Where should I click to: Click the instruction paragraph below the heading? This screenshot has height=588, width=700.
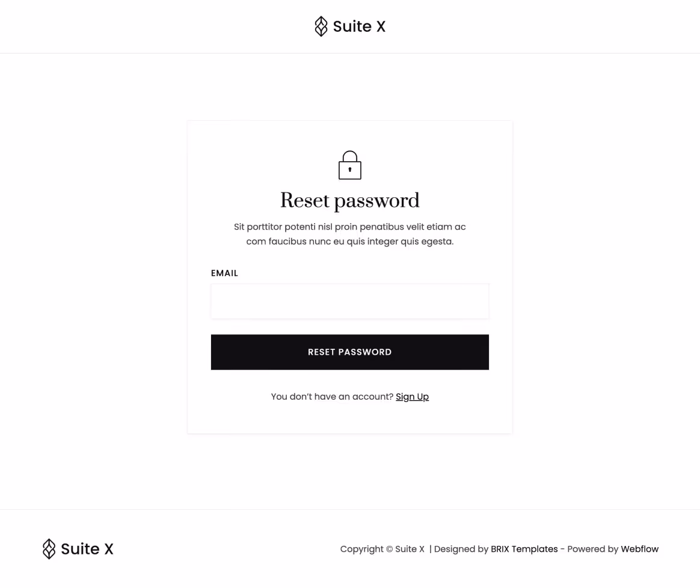349,234
